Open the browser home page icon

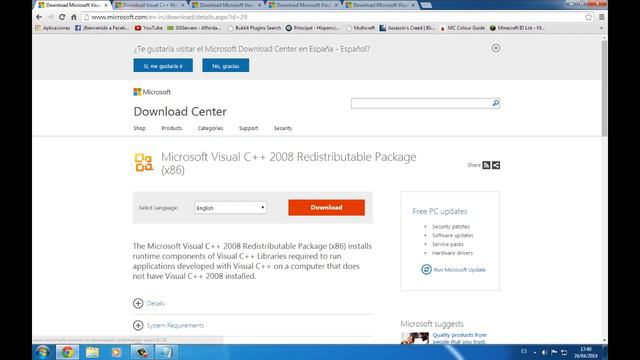pyautogui.click(x=73, y=17)
